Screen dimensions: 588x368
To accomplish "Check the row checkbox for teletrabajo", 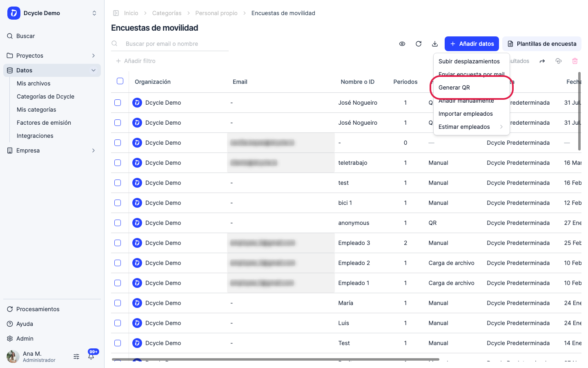I will pos(118,163).
